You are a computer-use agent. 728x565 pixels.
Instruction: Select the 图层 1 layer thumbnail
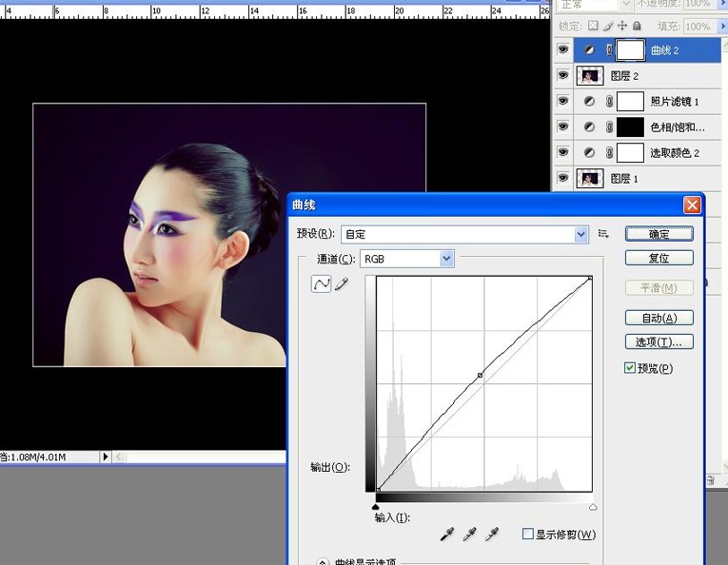click(x=590, y=178)
